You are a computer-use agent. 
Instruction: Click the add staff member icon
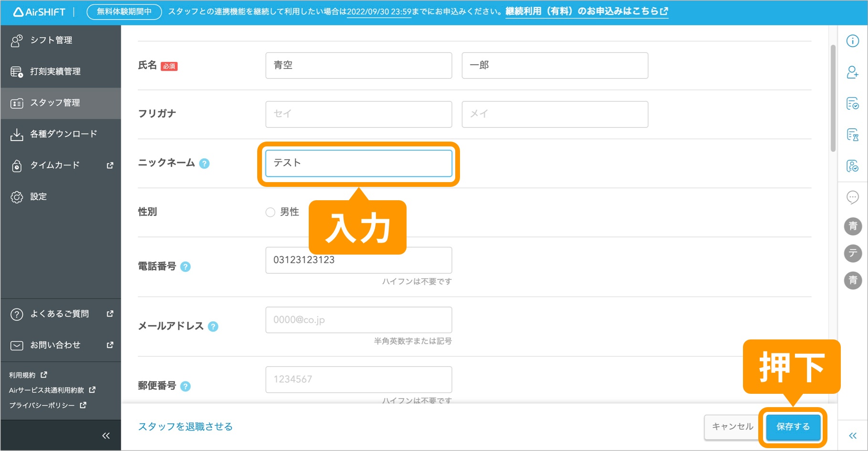pyautogui.click(x=853, y=72)
